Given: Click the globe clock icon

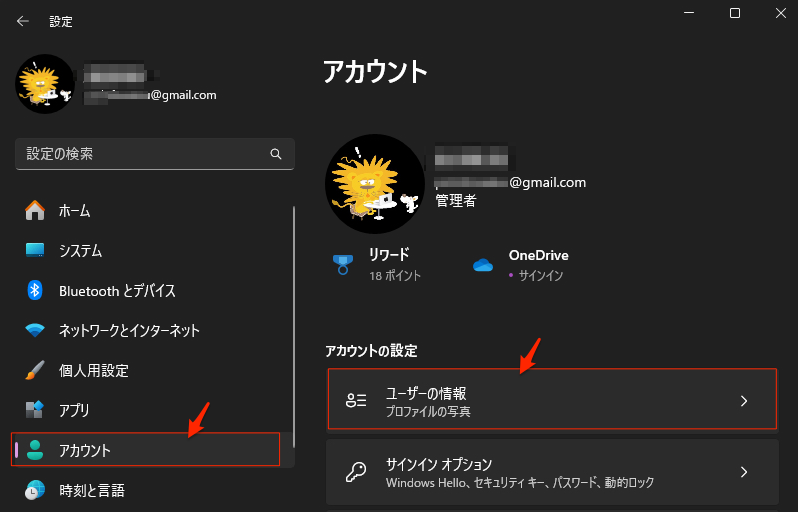Looking at the screenshot, I should (x=35, y=490).
